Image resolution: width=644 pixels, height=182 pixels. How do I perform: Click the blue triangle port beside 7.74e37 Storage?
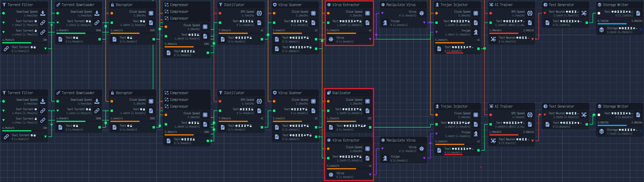tap(641, 132)
